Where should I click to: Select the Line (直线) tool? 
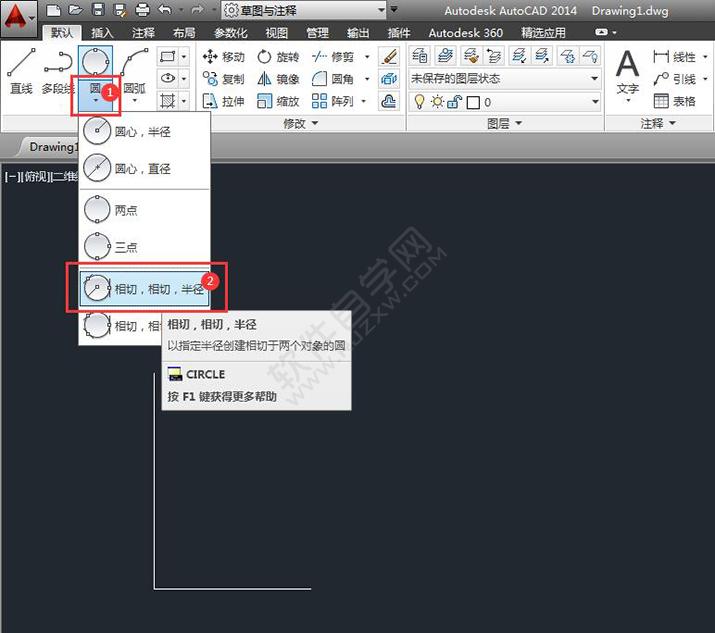pyautogui.click(x=21, y=71)
